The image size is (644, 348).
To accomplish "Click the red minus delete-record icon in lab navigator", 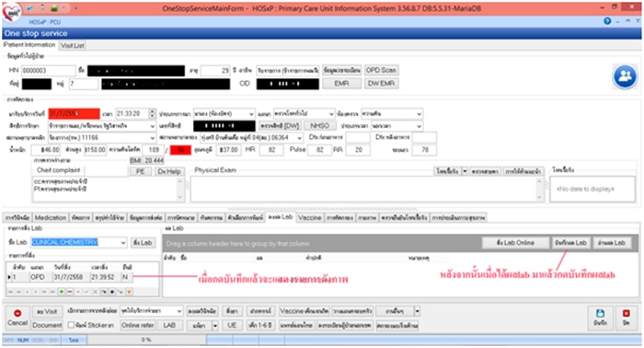I will tap(69, 292).
